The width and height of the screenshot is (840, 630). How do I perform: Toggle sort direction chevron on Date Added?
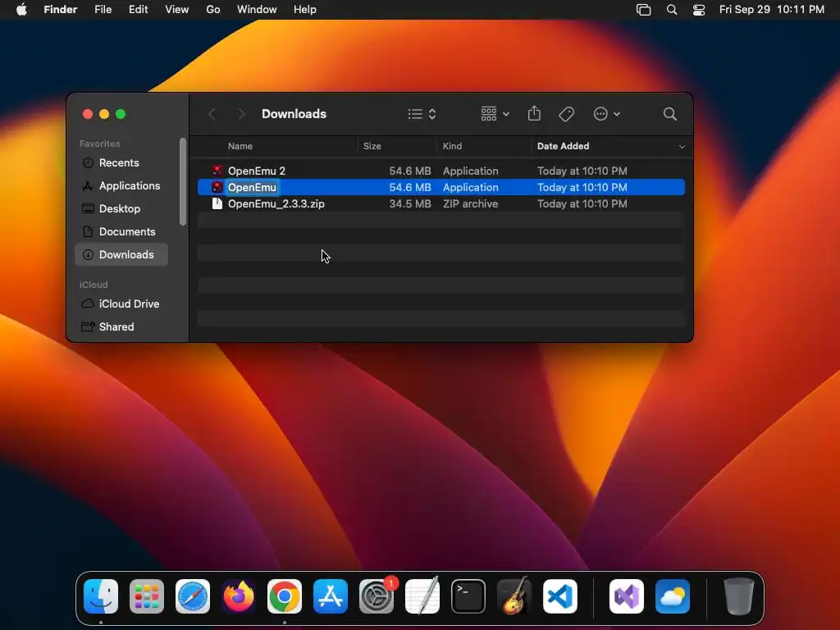click(x=682, y=146)
